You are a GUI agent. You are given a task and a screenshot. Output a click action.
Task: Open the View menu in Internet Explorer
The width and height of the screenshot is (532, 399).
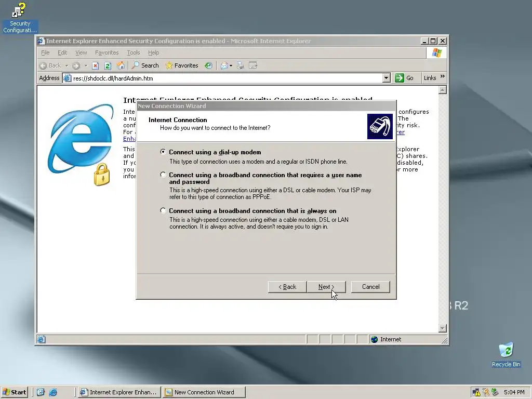pyautogui.click(x=81, y=52)
